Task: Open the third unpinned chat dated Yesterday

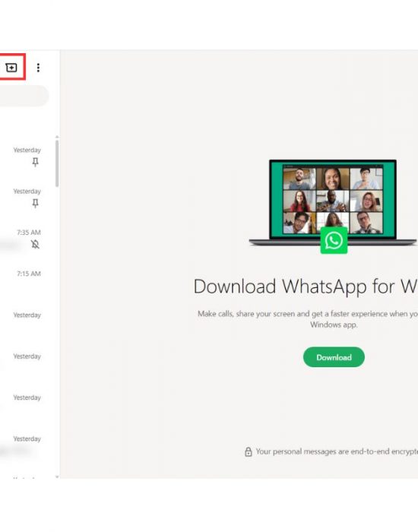Action: pyautogui.click(x=27, y=405)
